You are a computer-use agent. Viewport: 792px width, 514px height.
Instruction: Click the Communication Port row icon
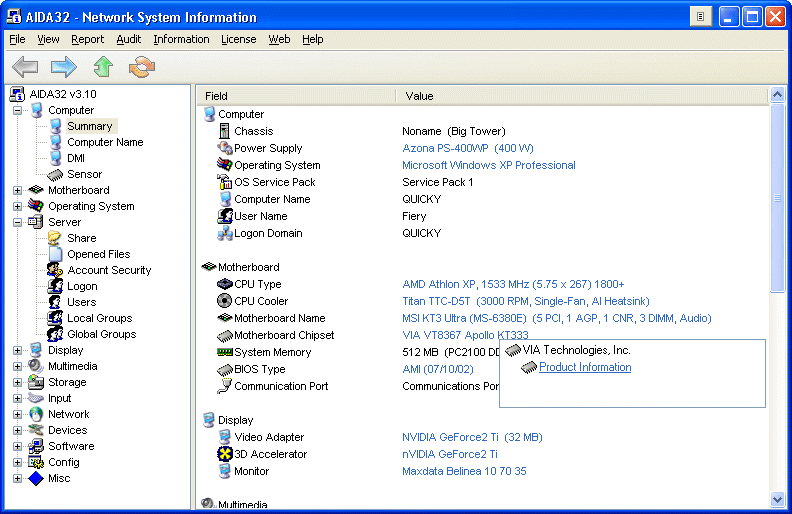click(x=224, y=386)
